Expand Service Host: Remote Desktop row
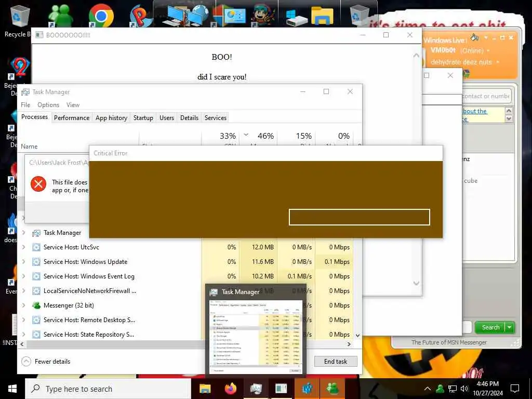532x399 pixels. coord(23,320)
